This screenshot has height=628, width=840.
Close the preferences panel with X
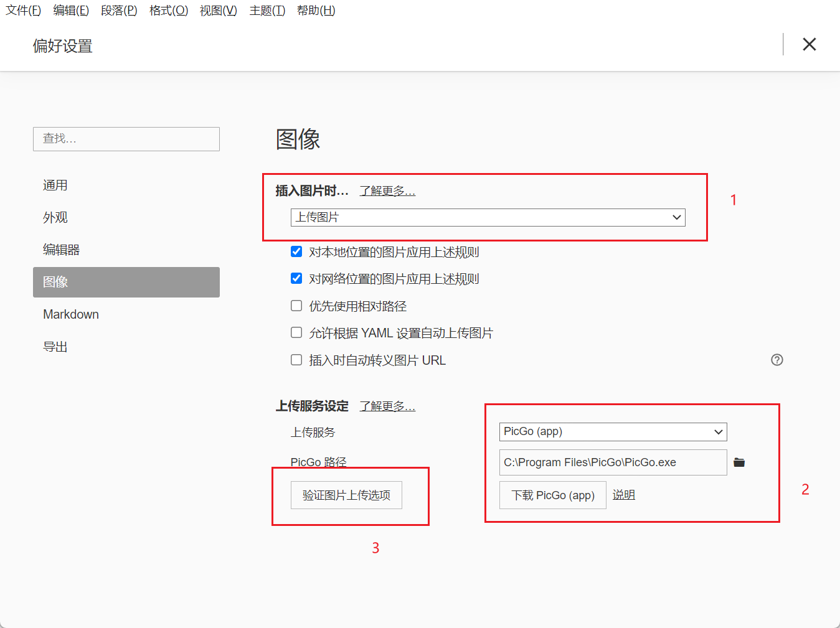tap(809, 44)
